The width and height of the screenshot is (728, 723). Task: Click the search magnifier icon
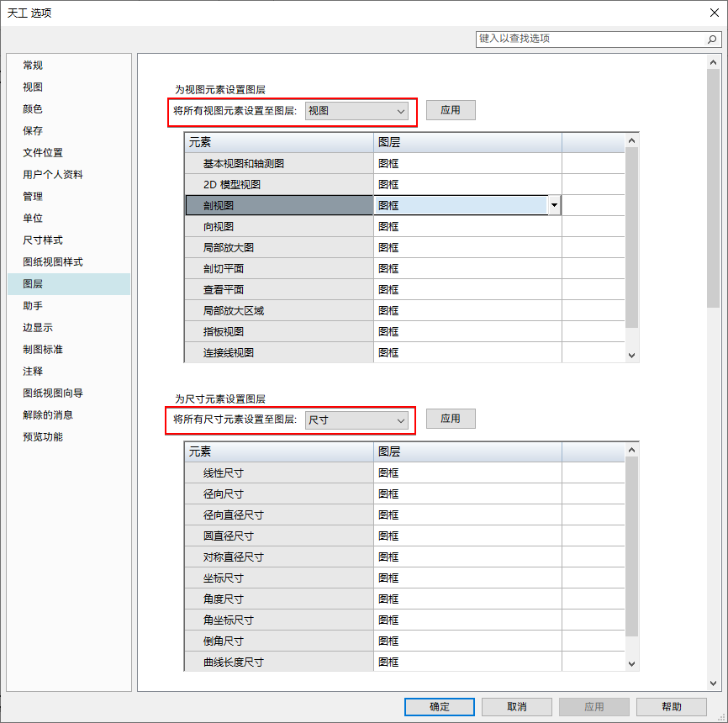(x=711, y=40)
